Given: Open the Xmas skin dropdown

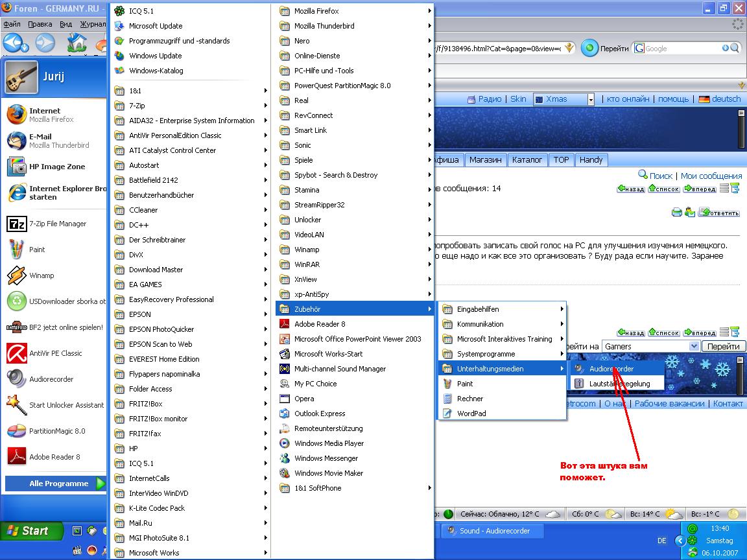Looking at the screenshot, I should [x=591, y=100].
